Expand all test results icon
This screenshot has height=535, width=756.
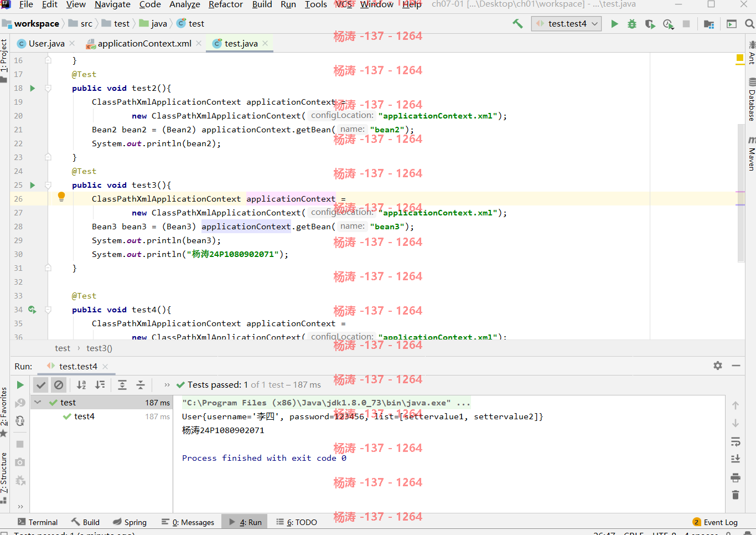pos(122,385)
